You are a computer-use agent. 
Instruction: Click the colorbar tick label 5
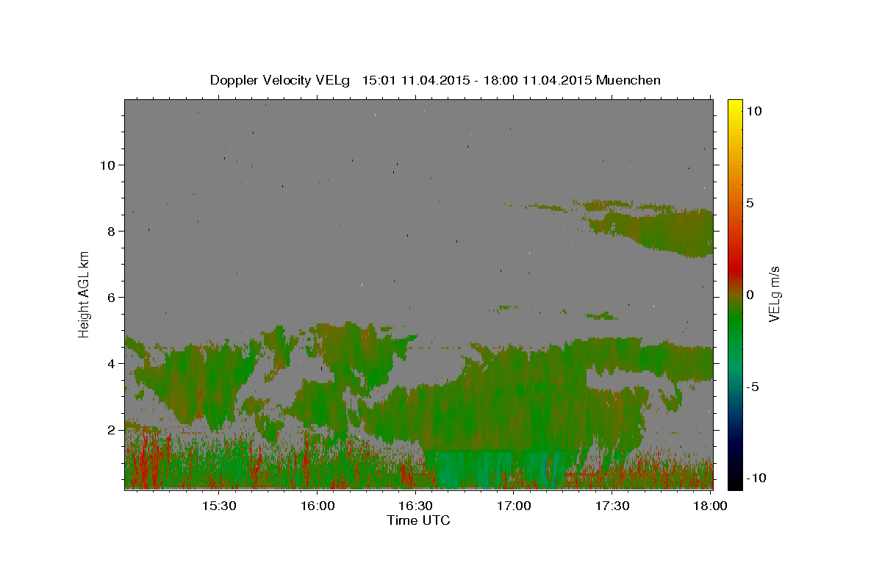(x=750, y=203)
